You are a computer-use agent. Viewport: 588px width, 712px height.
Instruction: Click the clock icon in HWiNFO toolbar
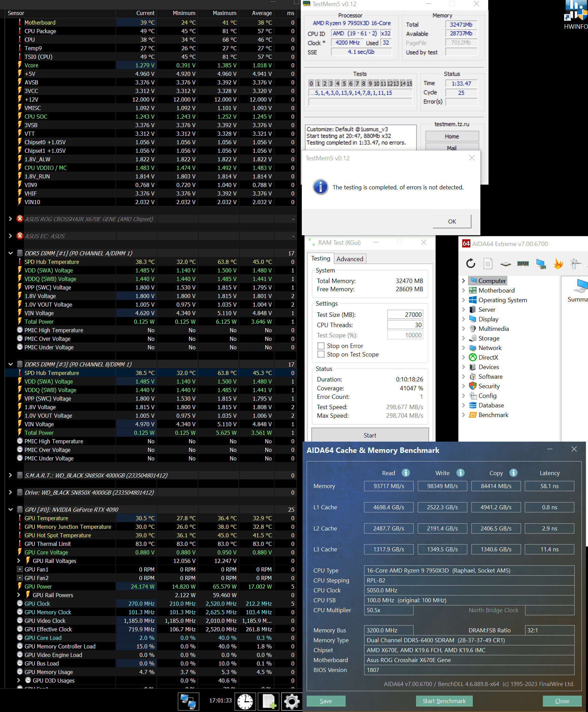click(245, 701)
